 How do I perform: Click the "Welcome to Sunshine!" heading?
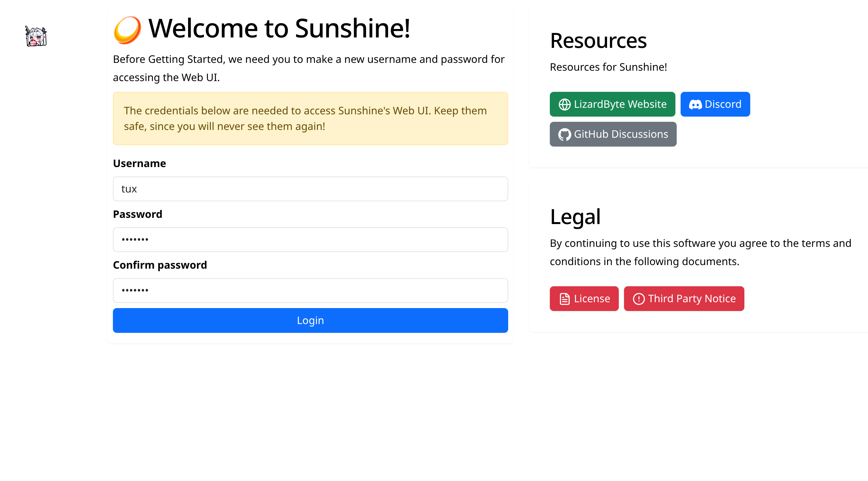coord(279,28)
